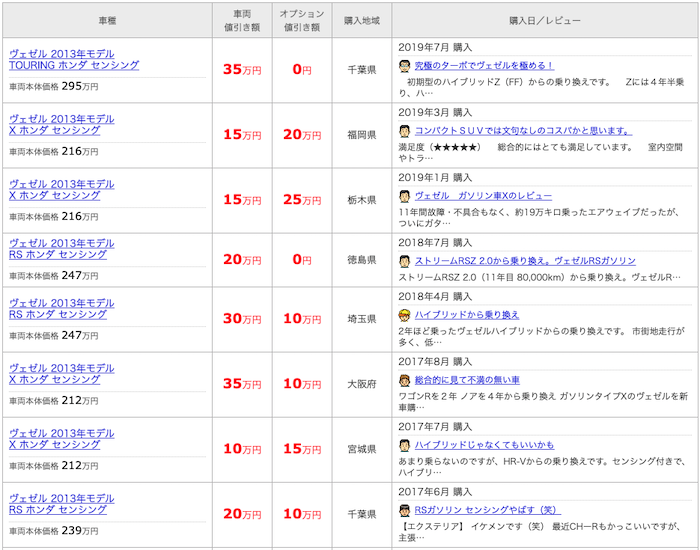Screen dimensions: 700x550
Task: Click 埼玉県 region cell
Action: [x=362, y=319]
